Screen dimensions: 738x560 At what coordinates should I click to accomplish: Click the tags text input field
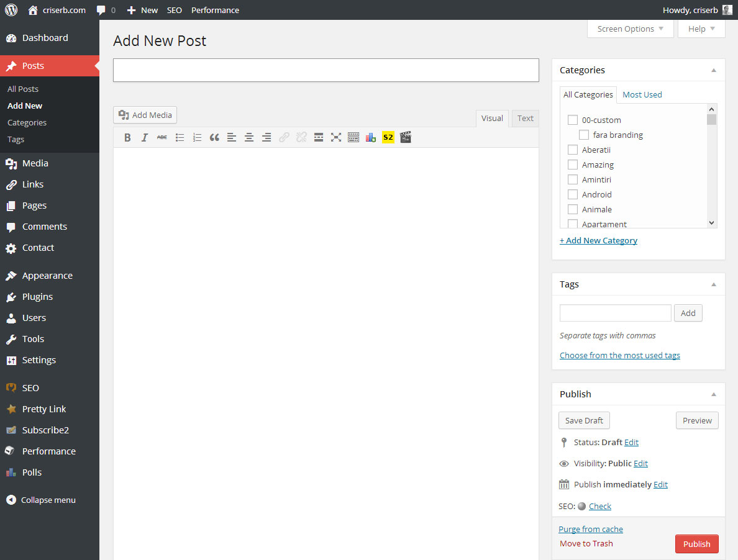(615, 313)
